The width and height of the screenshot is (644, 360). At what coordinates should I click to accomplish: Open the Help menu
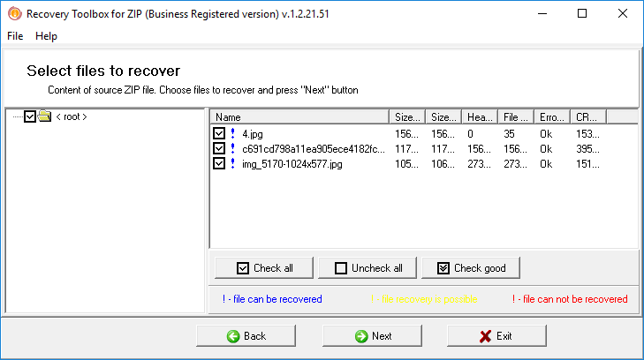tap(46, 36)
